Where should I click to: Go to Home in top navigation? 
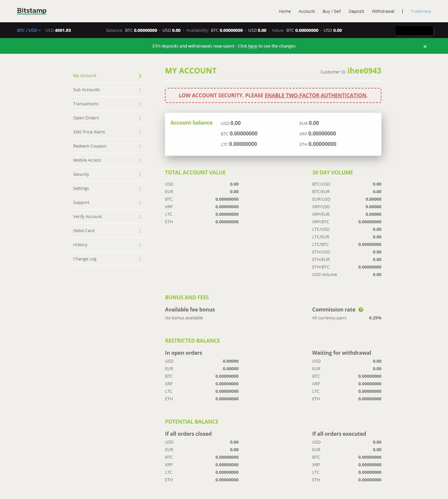pos(285,11)
